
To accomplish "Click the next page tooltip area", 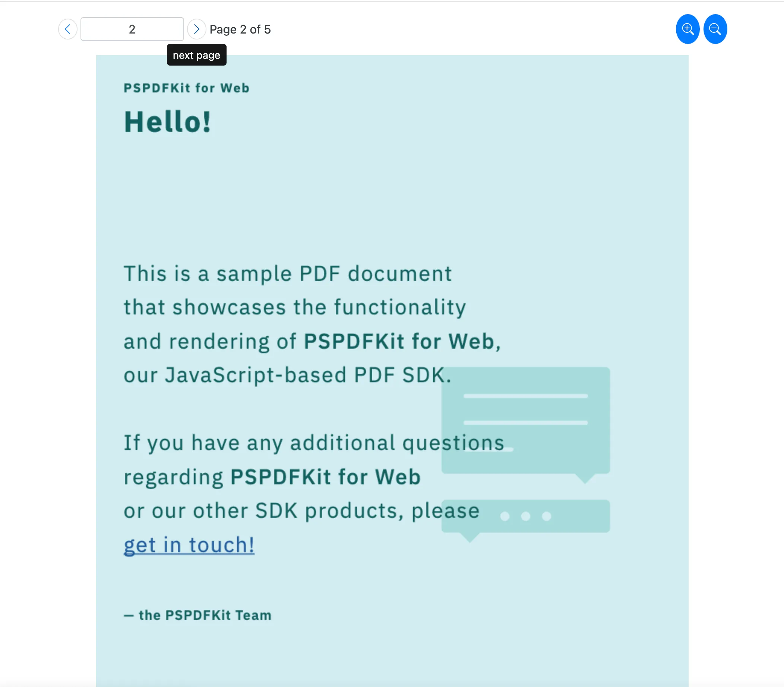I will 196,55.
